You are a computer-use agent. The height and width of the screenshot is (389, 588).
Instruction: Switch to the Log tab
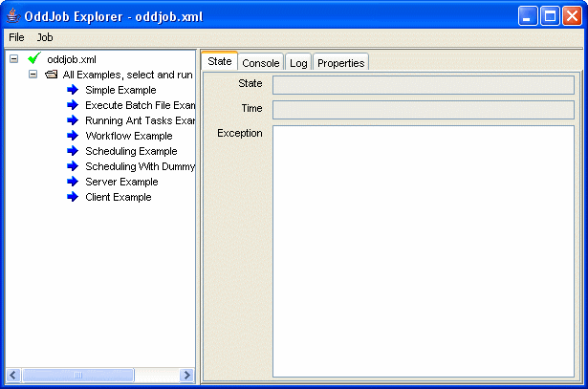click(x=298, y=63)
